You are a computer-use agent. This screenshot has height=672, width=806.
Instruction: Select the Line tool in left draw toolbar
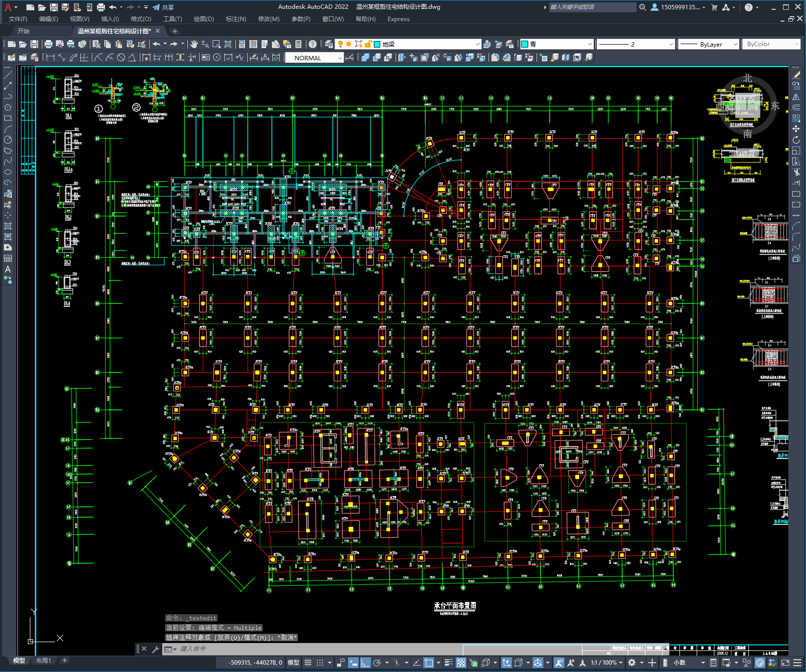tap(8, 75)
